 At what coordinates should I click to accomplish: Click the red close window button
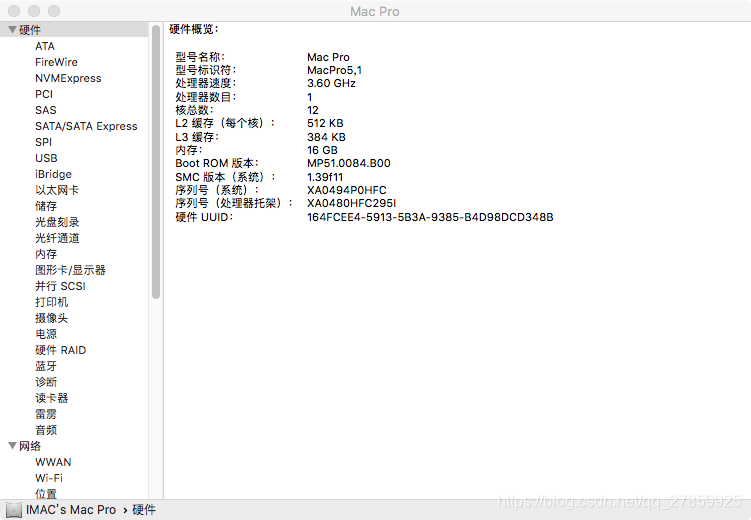pos(14,11)
